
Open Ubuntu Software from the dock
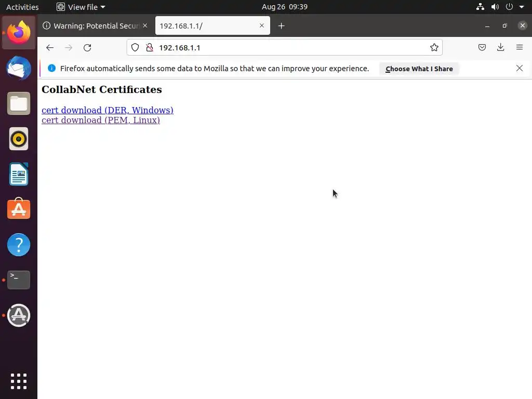click(19, 209)
